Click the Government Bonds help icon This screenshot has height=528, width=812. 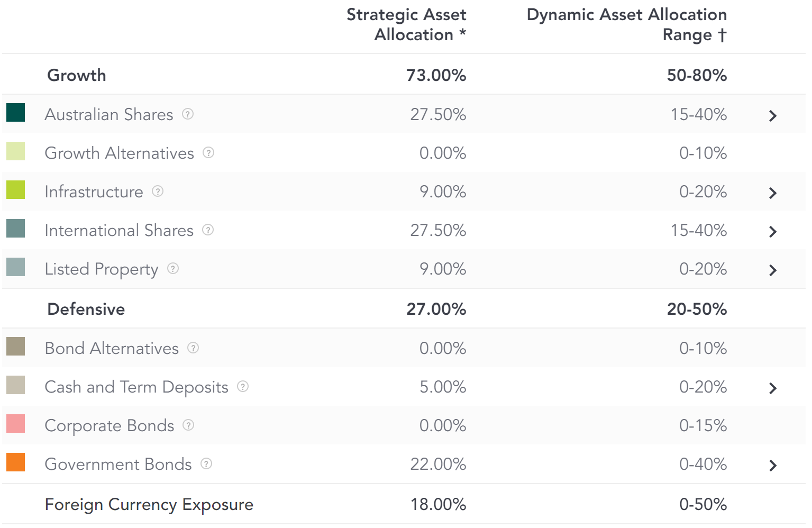[206, 463]
